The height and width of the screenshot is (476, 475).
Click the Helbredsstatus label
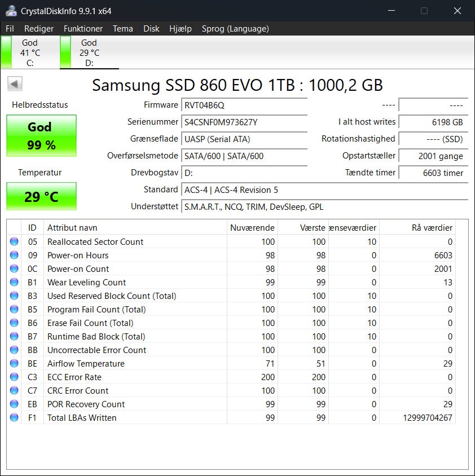40,105
